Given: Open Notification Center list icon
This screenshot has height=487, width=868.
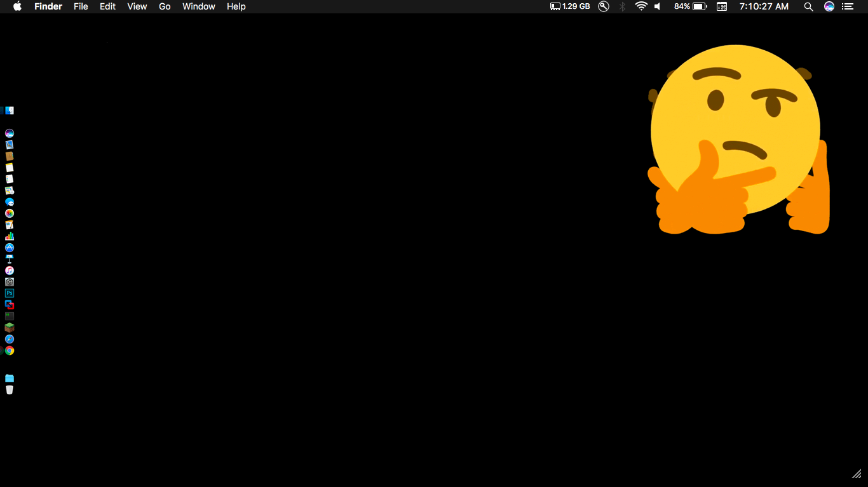Looking at the screenshot, I should click(847, 6).
